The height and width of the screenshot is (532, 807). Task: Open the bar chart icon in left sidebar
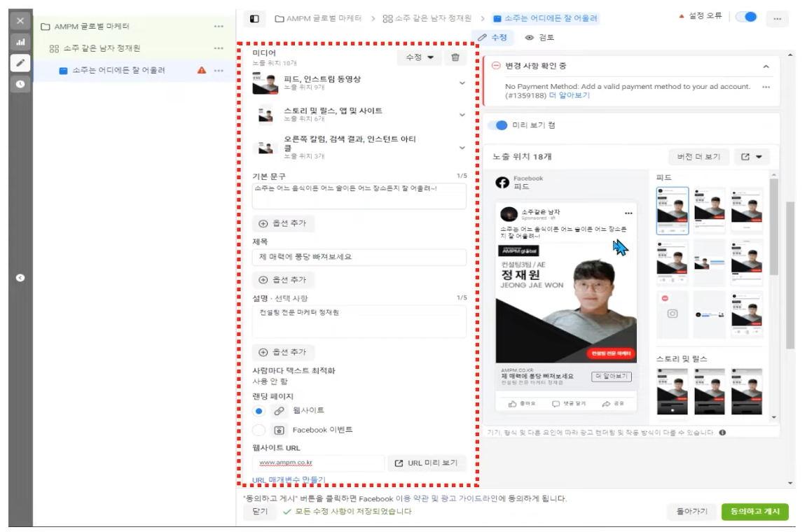[x=20, y=42]
